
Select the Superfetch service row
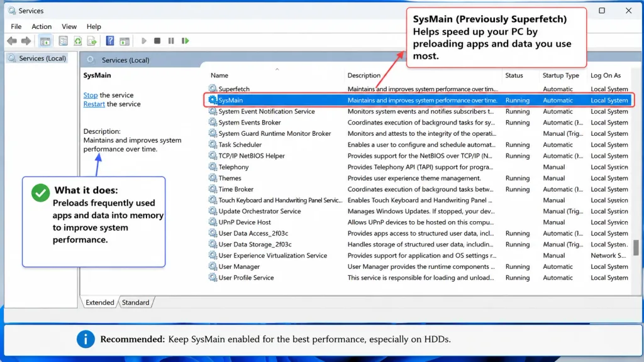[x=418, y=89]
